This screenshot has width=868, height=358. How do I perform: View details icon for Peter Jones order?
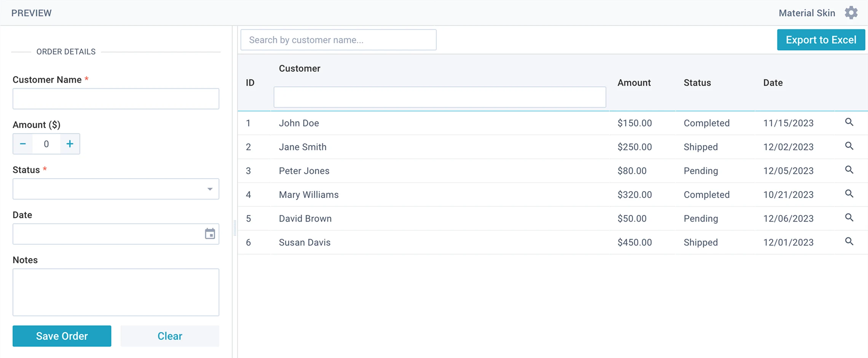(x=849, y=170)
